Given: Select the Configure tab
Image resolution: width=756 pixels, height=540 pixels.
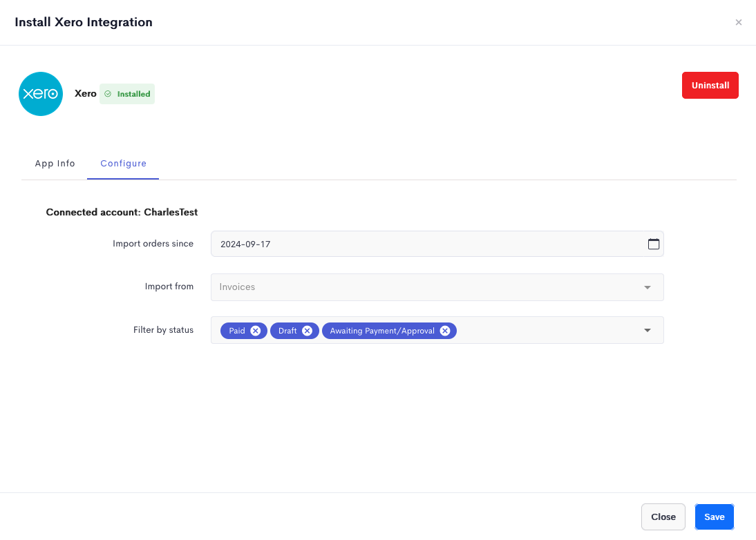Looking at the screenshot, I should [x=124, y=163].
